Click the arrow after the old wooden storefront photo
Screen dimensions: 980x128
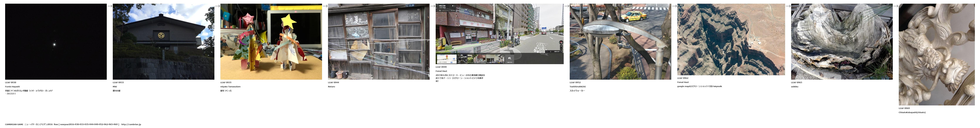pyautogui.click(x=433, y=6)
